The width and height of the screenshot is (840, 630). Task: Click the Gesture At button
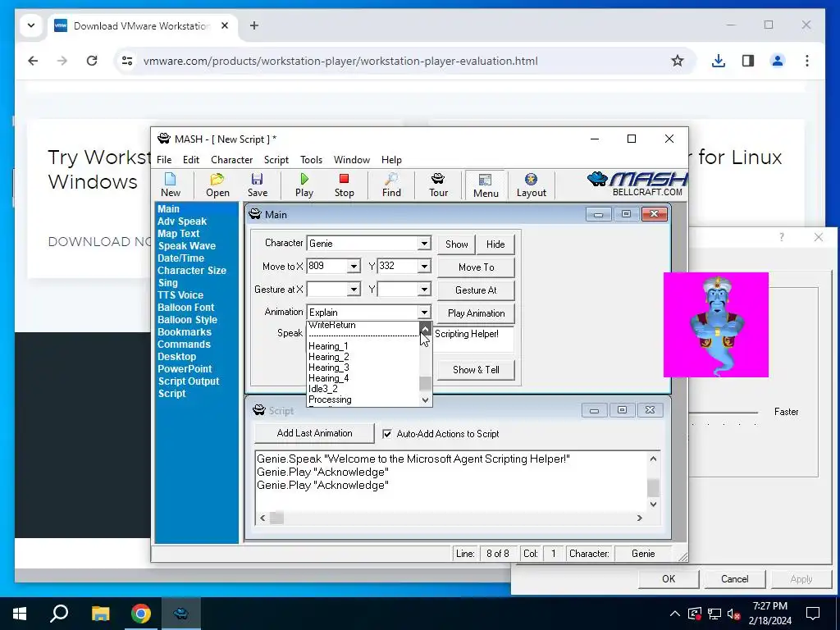477,290
